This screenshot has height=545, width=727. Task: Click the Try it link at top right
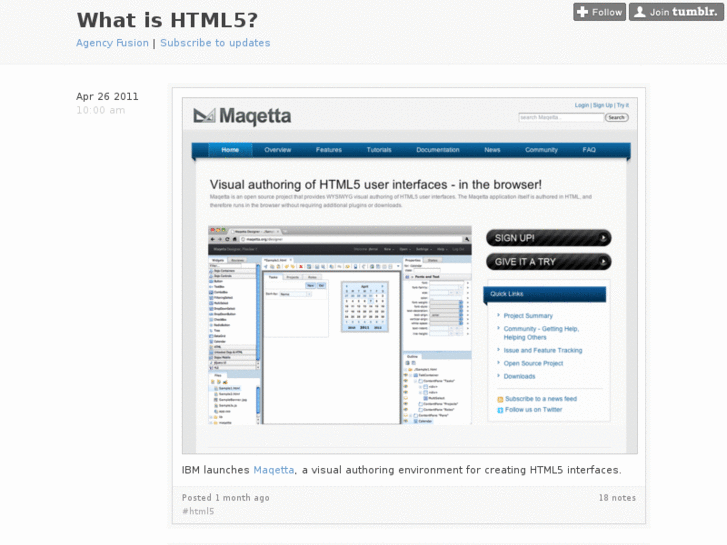click(623, 105)
